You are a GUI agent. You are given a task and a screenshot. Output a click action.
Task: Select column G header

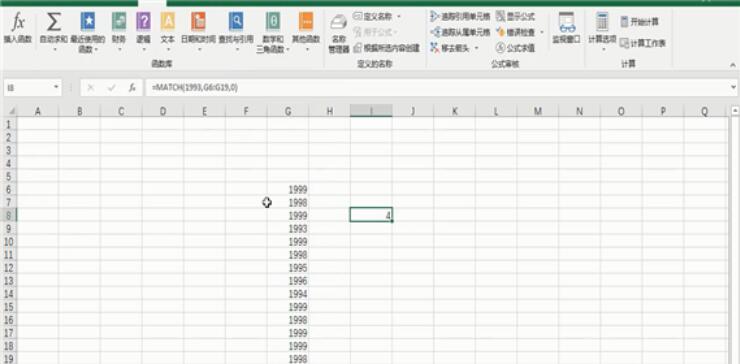(288, 111)
